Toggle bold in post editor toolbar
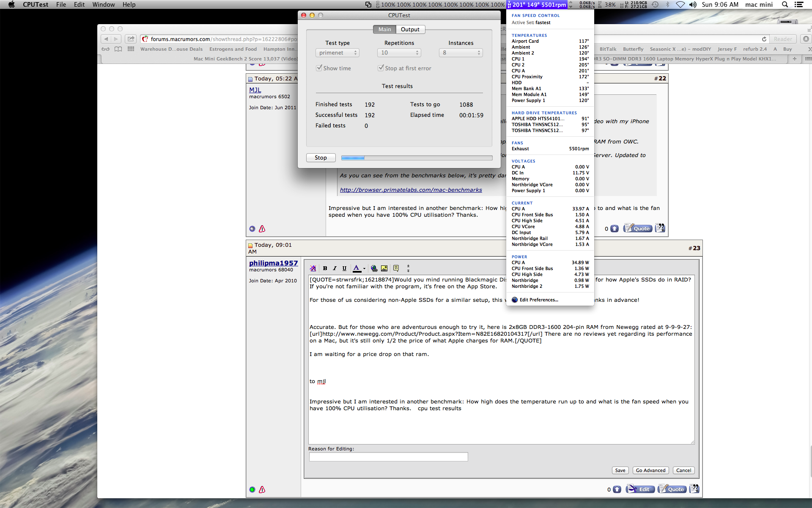 (325, 268)
